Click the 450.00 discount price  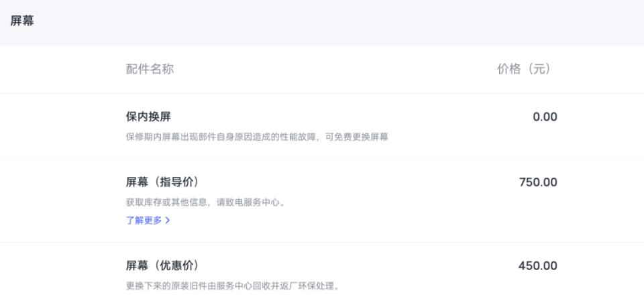click(x=537, y=266)
